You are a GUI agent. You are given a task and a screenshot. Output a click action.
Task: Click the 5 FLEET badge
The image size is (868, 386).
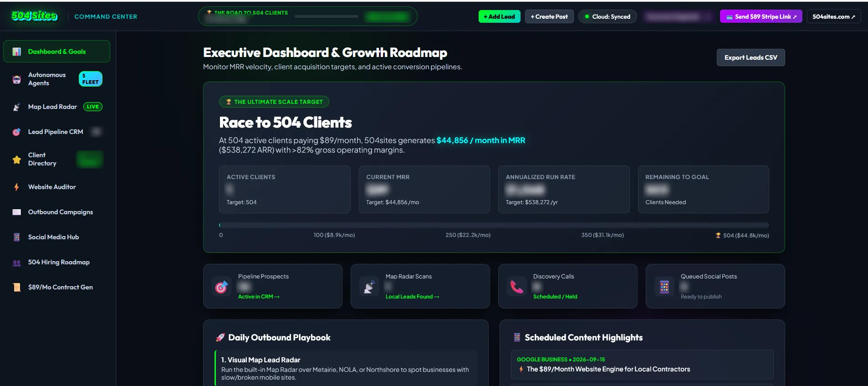[90, 79]
